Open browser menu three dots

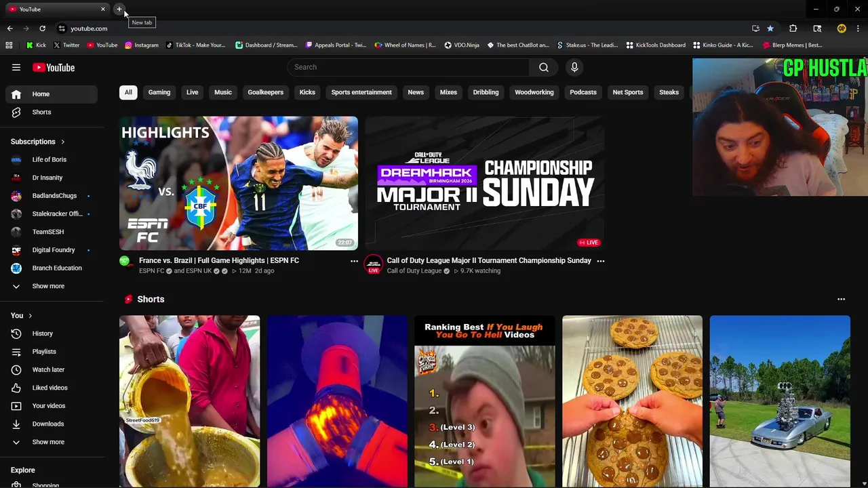tap(859, 28)
